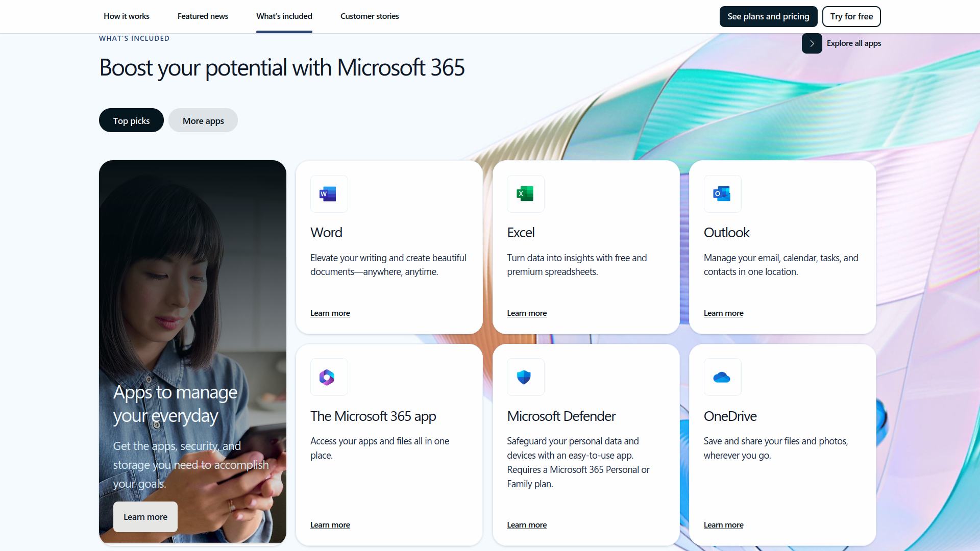This screenshot has height=551, width=980.
Task: Click the Boost your potential heading
Action: [x=282, y=68]
